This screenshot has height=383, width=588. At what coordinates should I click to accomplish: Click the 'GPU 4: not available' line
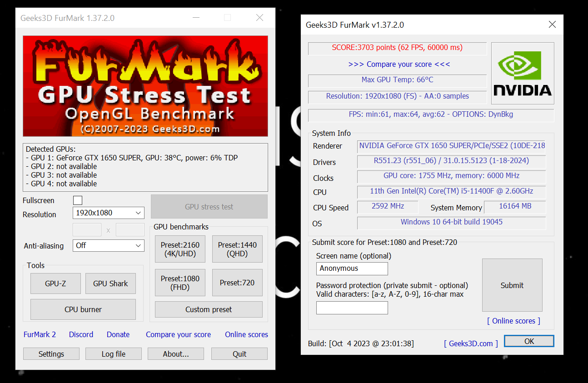point(61,184)
